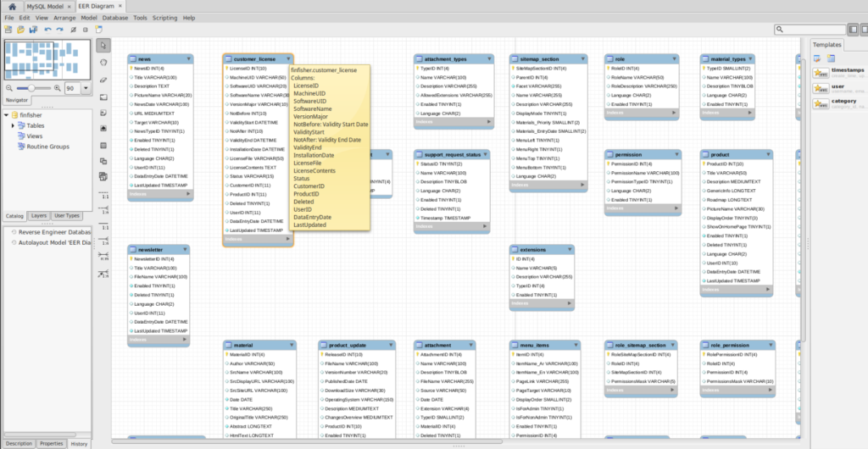Click the home screen tab icon

[10, 6]
